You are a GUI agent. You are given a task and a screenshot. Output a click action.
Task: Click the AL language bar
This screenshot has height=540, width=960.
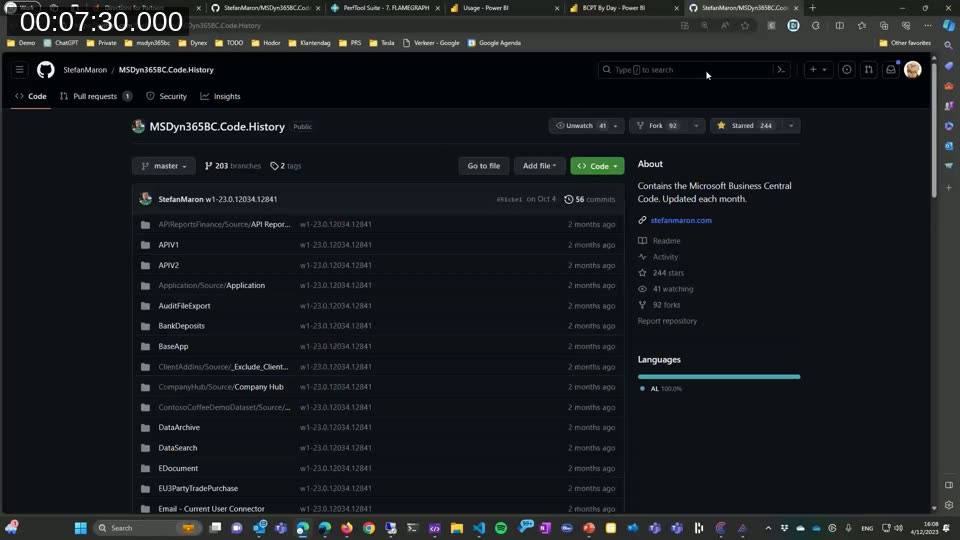(x=719, y=377)
